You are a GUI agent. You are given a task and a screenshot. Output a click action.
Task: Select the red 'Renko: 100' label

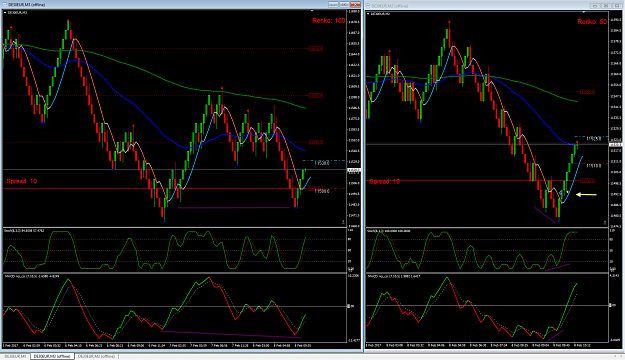click(328, 20)
